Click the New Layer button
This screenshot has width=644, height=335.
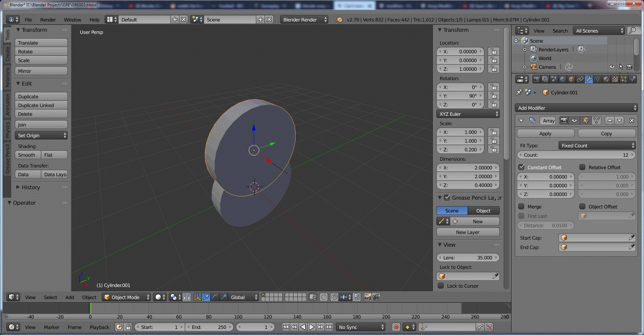click(468, 232)
